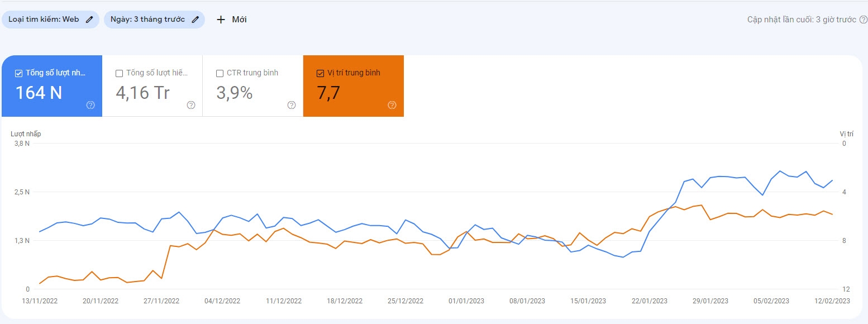Open help for last updated time
The width and height of the screenshot is (868, 324).
pyautogui.click(x=863, y=20)
